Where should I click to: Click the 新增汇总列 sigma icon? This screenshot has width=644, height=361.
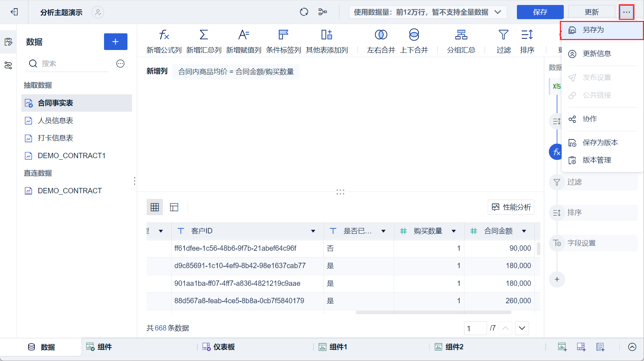tap(204, 35)
